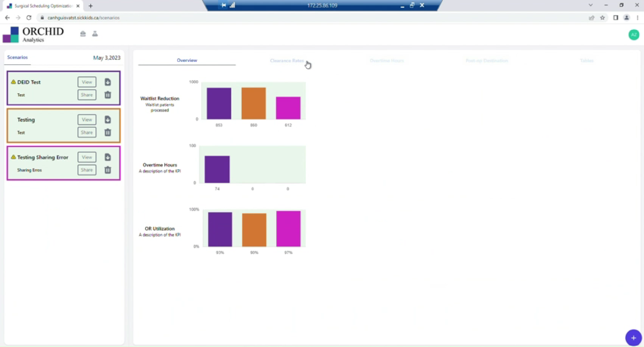This screenshot has height=347, width=644.
Task: Open the Overtime Hours tab
Action: pos(386,61)
